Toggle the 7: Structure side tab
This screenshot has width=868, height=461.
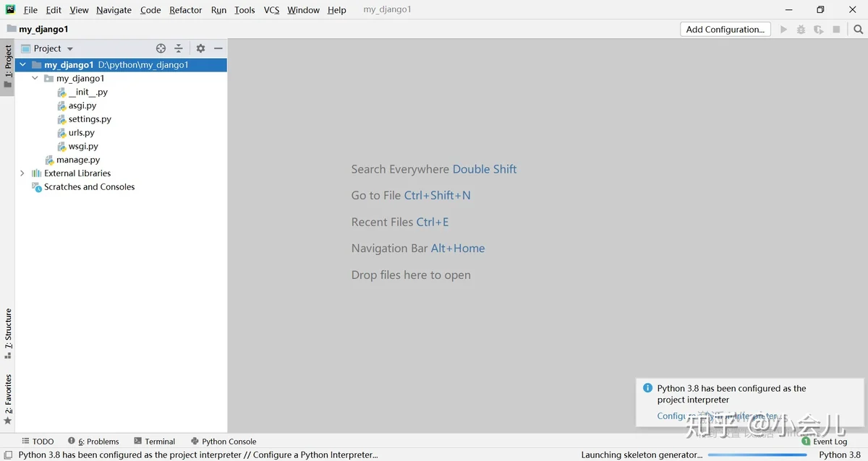(x=8, y=333)
